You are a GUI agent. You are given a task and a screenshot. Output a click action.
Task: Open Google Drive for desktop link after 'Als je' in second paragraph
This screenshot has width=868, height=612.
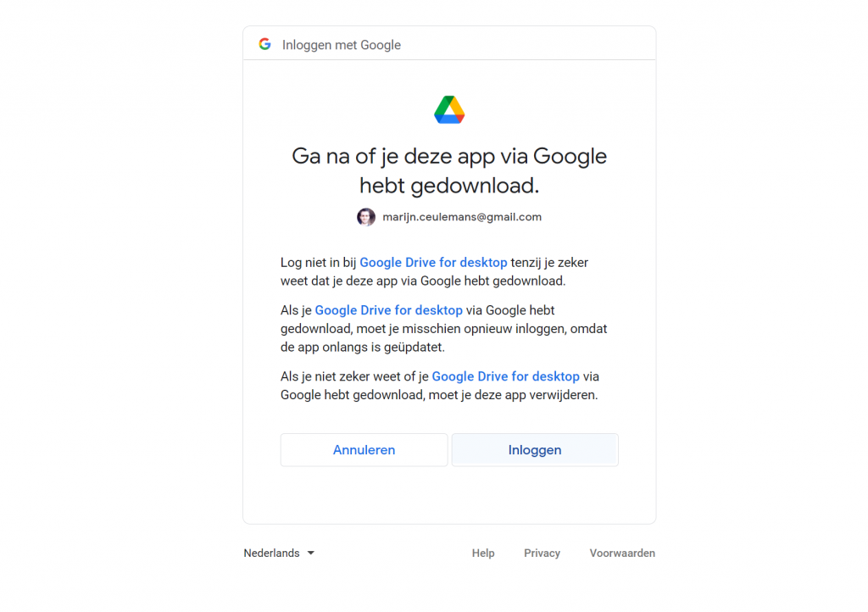point(388,310)
